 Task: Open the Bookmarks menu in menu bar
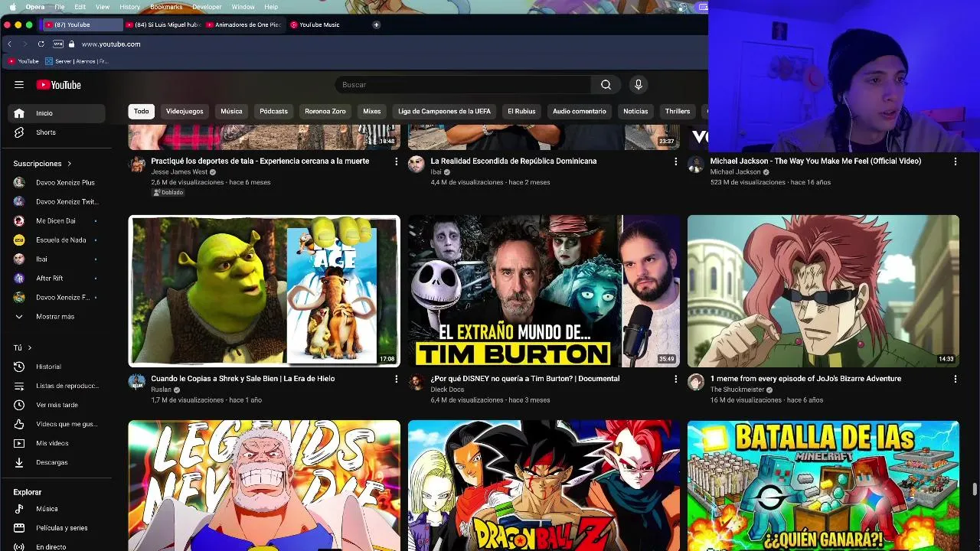(x=166, y=7)
